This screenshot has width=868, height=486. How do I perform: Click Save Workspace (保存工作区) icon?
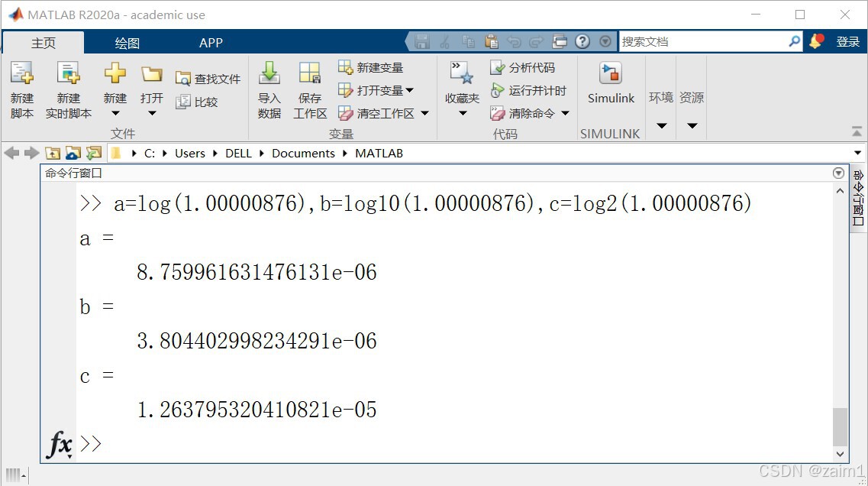(x=309, y=73)
